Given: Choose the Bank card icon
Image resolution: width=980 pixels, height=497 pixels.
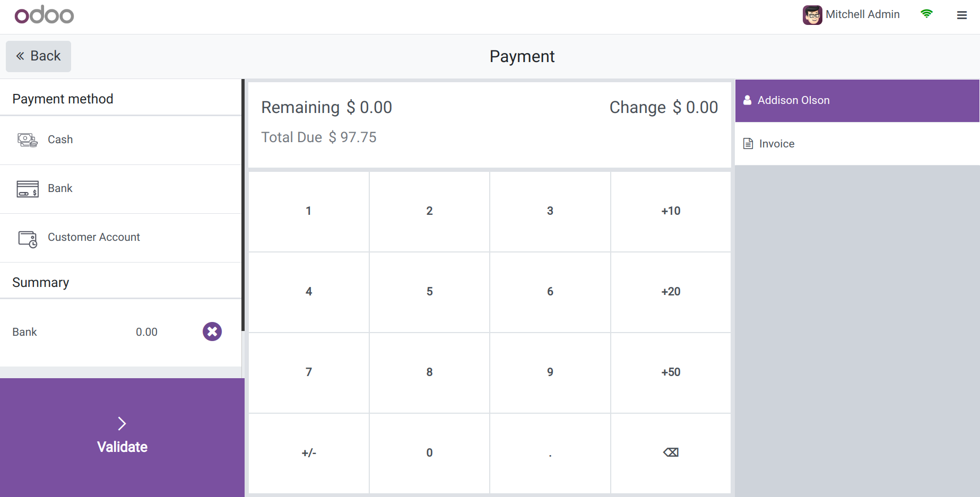Looking at the screenshot, I should pos(28,189).
